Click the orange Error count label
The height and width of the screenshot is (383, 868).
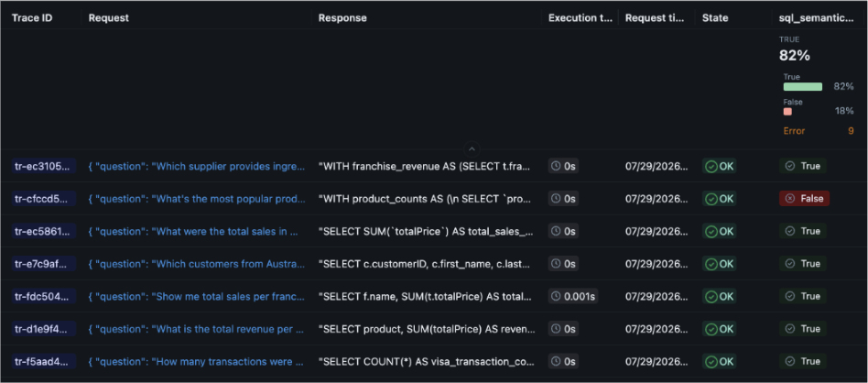pos(794,131)
